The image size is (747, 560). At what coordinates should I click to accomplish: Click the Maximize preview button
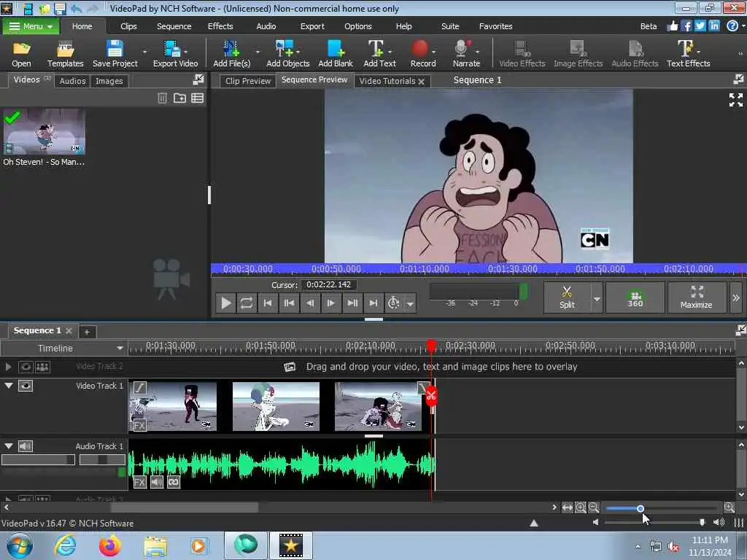696,297
